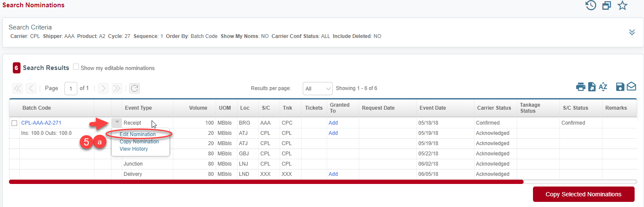Email results using envelope icon
Image resolution: width=644 pixels, height=207 pixels.
(631, 87)
